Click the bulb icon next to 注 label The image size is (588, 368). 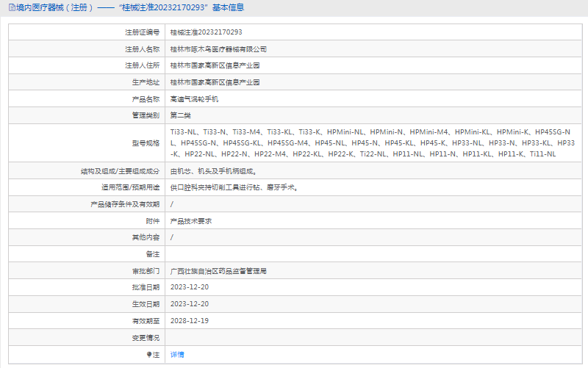(x=149, y=355)
